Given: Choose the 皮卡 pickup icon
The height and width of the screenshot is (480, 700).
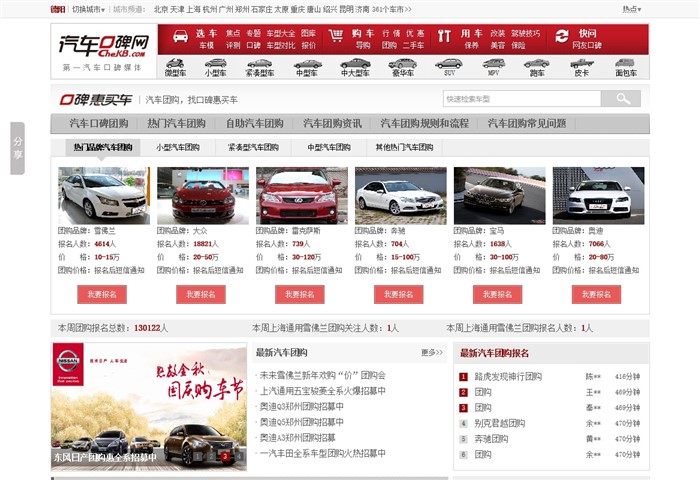Looking at the screenshot, I should pos(582,63).
